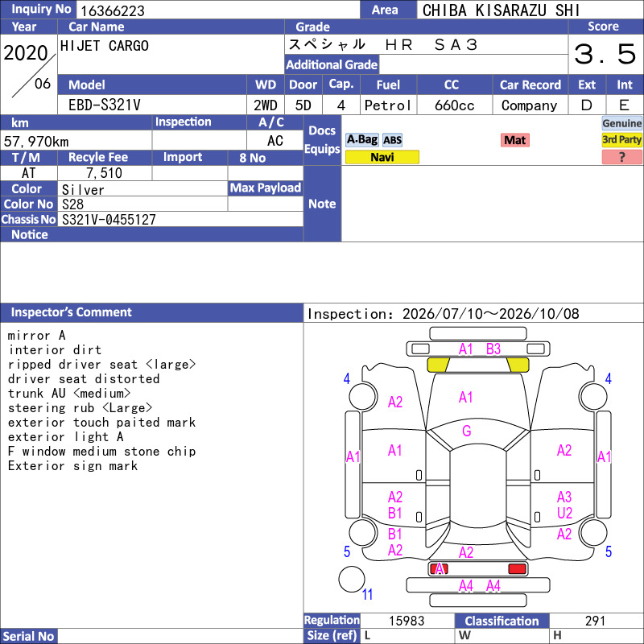This screenshot has height=644, width=644.
Task: Click the Additional Grade label
Action: coord(332,65)
